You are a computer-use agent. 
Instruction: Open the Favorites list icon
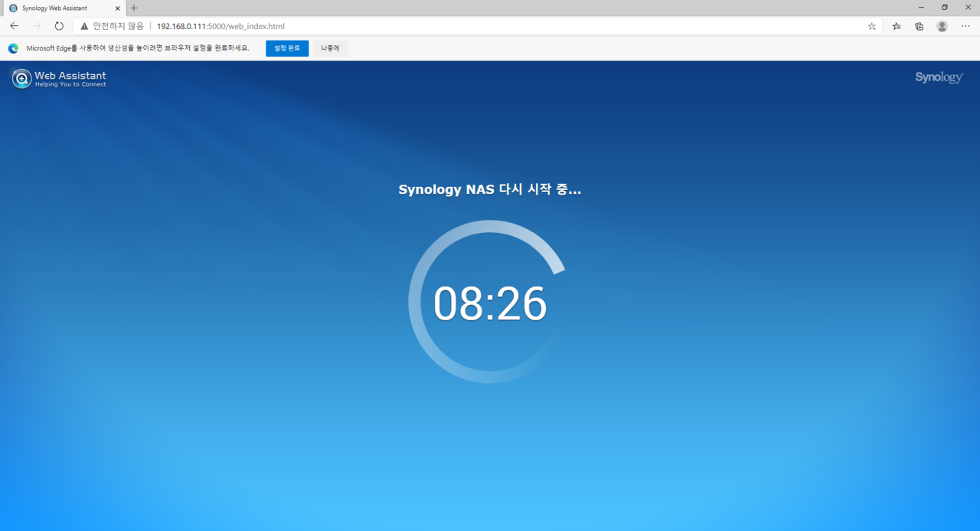coord(897,26)
